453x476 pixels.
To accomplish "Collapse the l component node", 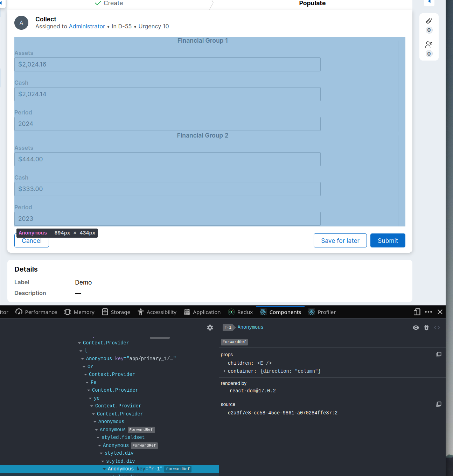I will (81, 351).
